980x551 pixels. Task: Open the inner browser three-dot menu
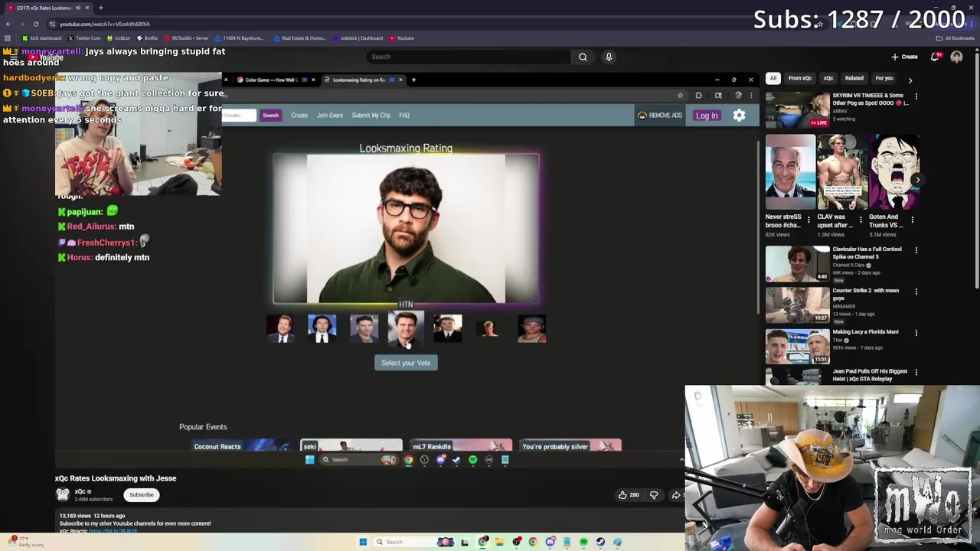click(751, 96)
